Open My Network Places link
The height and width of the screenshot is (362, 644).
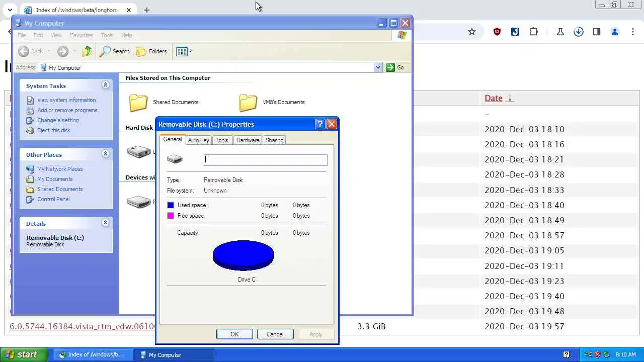pos(60,169)
